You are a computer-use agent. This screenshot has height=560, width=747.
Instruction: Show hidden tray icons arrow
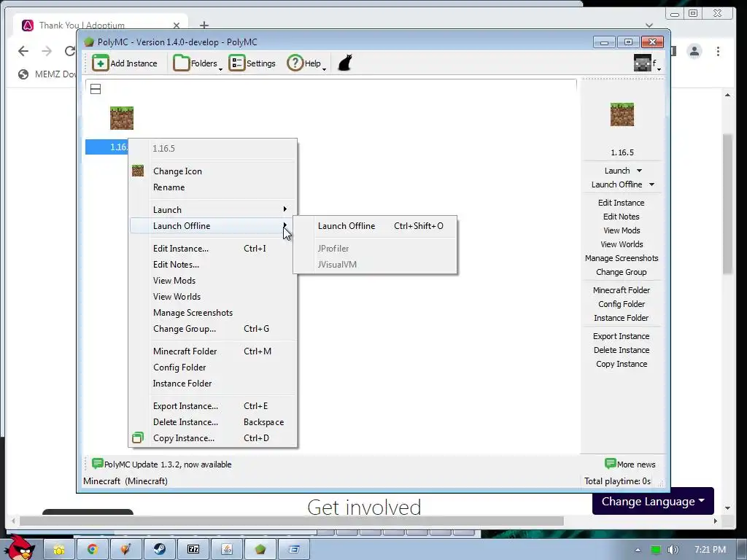pos(638,550)
